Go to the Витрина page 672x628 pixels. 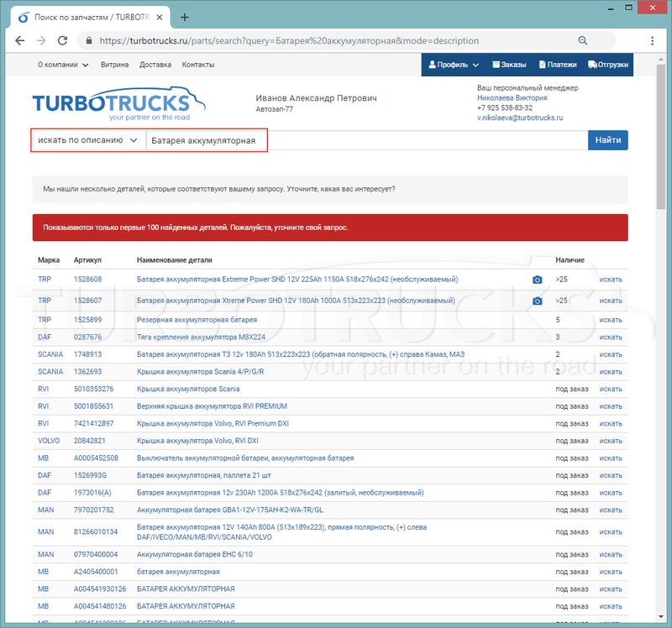pos(114,65)
